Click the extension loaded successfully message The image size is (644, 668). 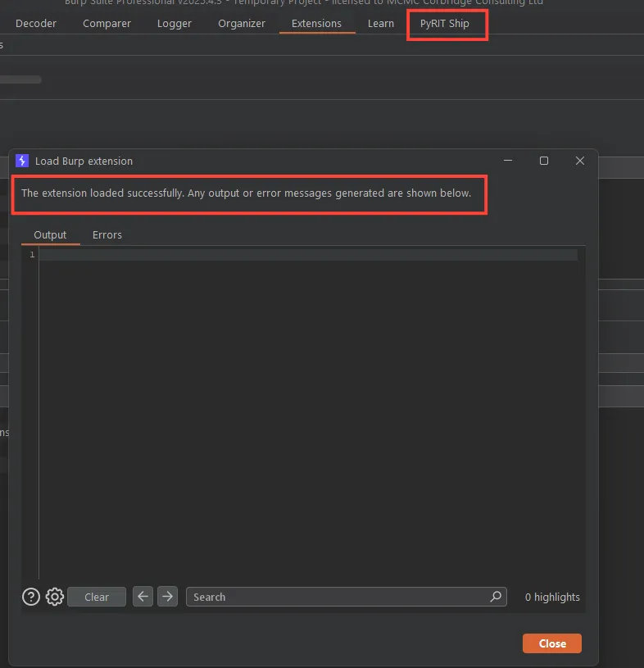(x=246, y=193)
